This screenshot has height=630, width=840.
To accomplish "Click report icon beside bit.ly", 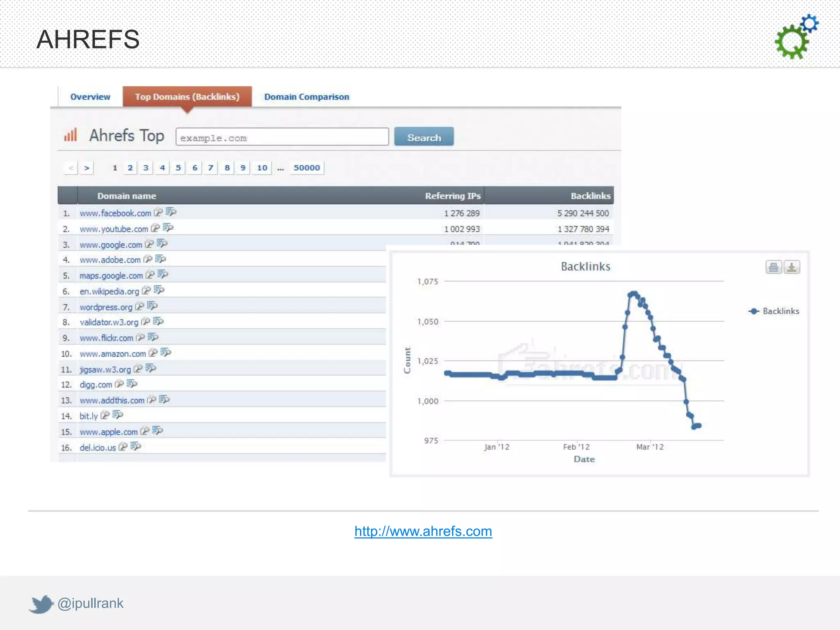I will pyautogui.click(x=117, y=415).
